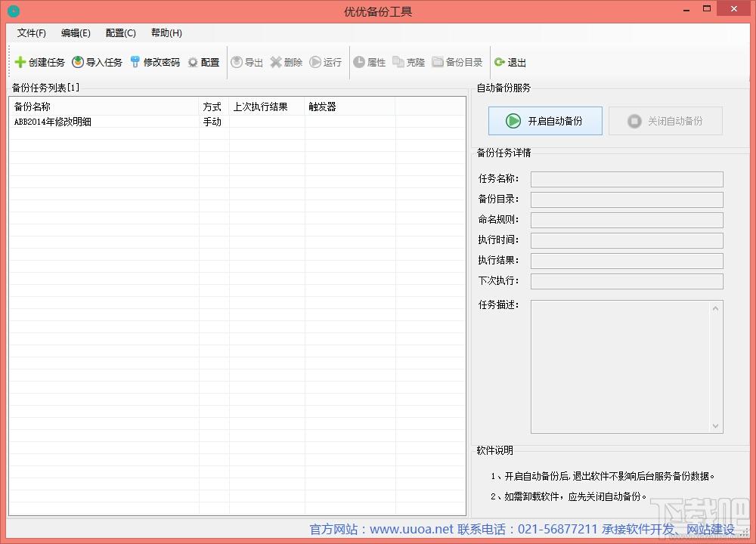
Task: Click the 导入任务 toolbar icon
Action: (78, 62)
